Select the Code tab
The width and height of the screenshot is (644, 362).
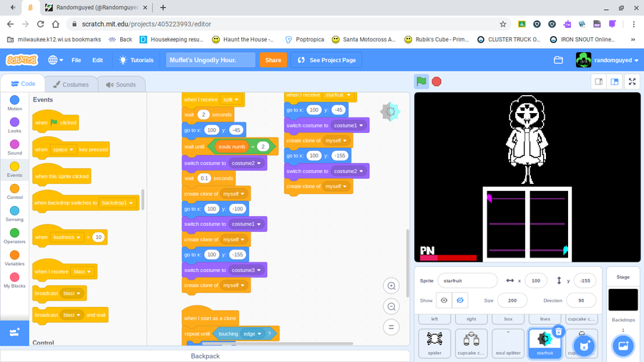pos(23,84)
